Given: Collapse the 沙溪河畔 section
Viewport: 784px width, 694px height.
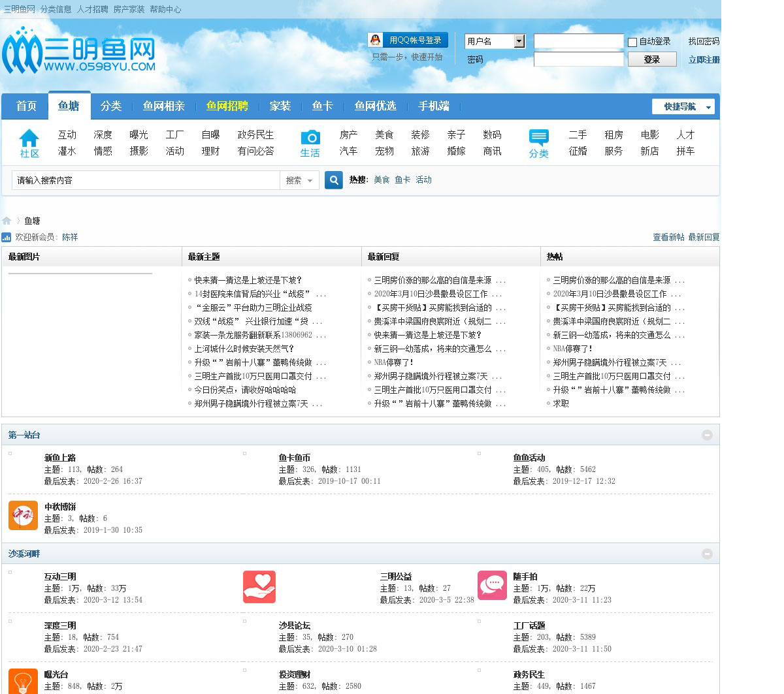Looking at the screenshot, I should (707, 554).
